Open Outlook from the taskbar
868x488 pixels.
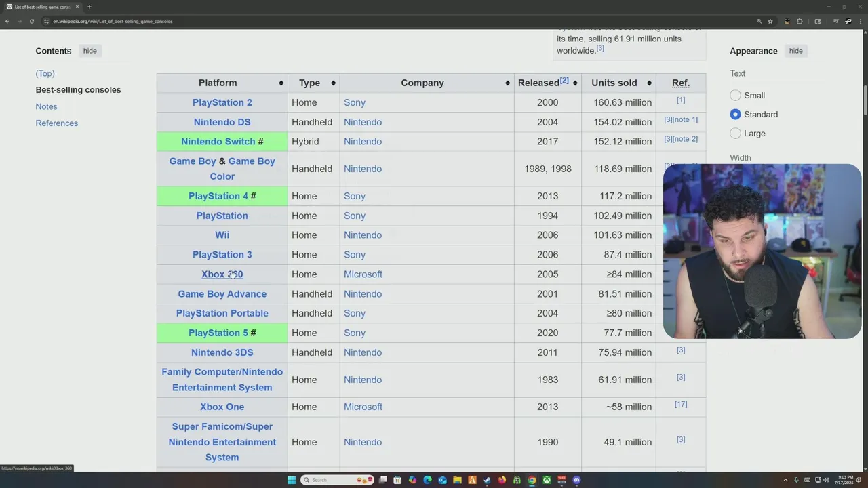[x=443, y=480]
